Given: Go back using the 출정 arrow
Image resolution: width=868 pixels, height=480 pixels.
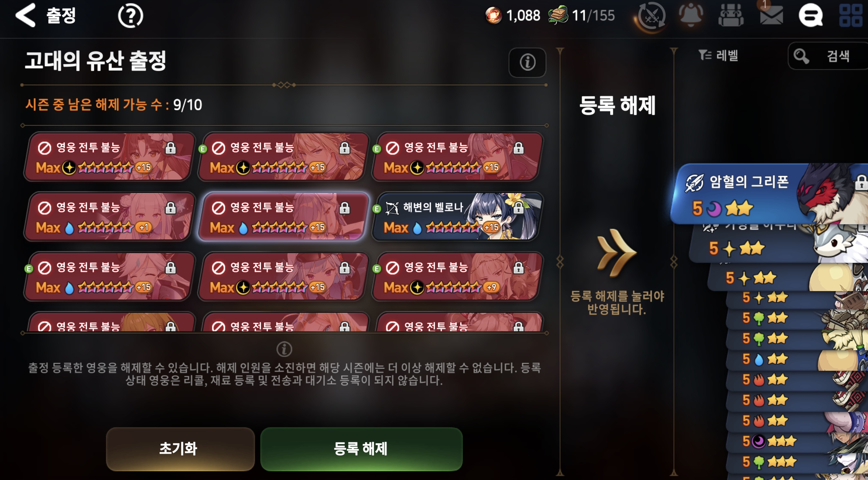Looking at the screenshot, I should 26,15.
